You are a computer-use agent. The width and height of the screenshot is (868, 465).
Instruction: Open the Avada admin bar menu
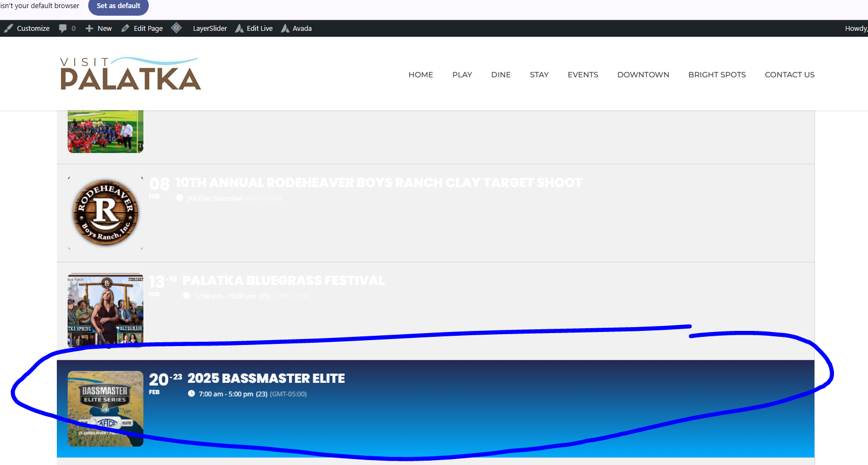coord(297,28)
